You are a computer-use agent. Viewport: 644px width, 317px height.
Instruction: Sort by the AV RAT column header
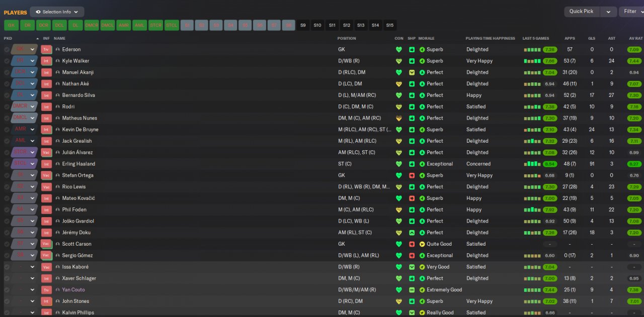[636, 38]
